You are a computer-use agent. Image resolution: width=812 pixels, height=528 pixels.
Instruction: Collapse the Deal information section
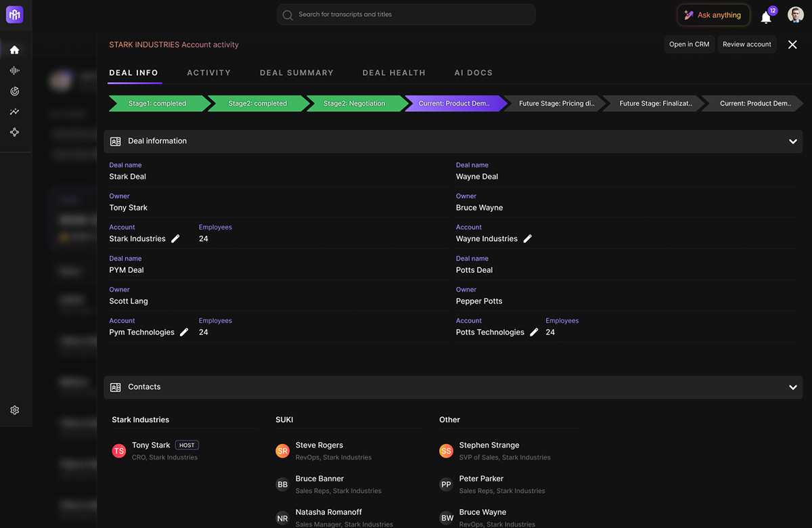coord(793,141)
